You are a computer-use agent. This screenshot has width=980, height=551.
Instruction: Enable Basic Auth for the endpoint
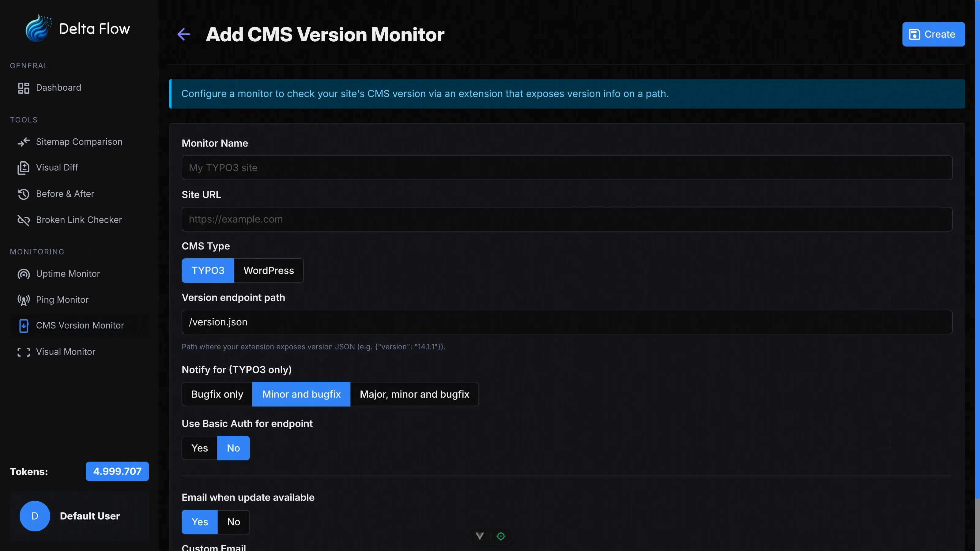[x=199, y=448]
